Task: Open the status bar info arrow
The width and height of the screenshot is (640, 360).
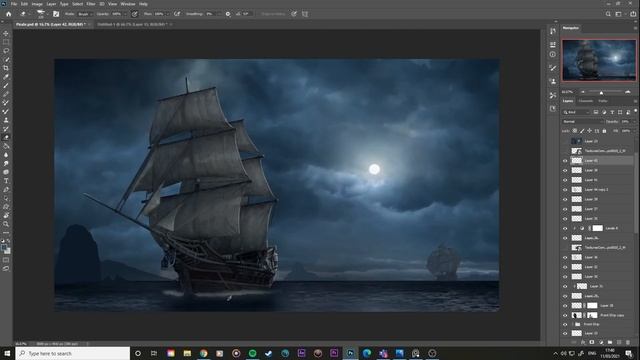Action: tap(87, 344)
